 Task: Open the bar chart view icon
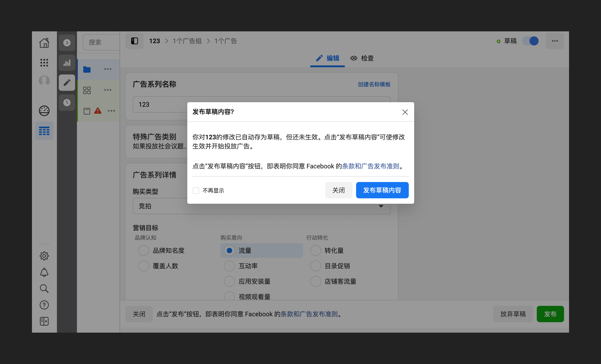point(67,63)
